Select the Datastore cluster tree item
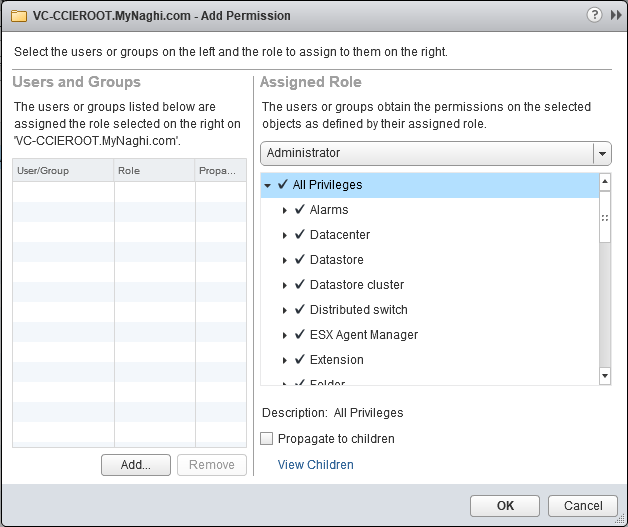 pyautogui.click(x=357, y=285)
